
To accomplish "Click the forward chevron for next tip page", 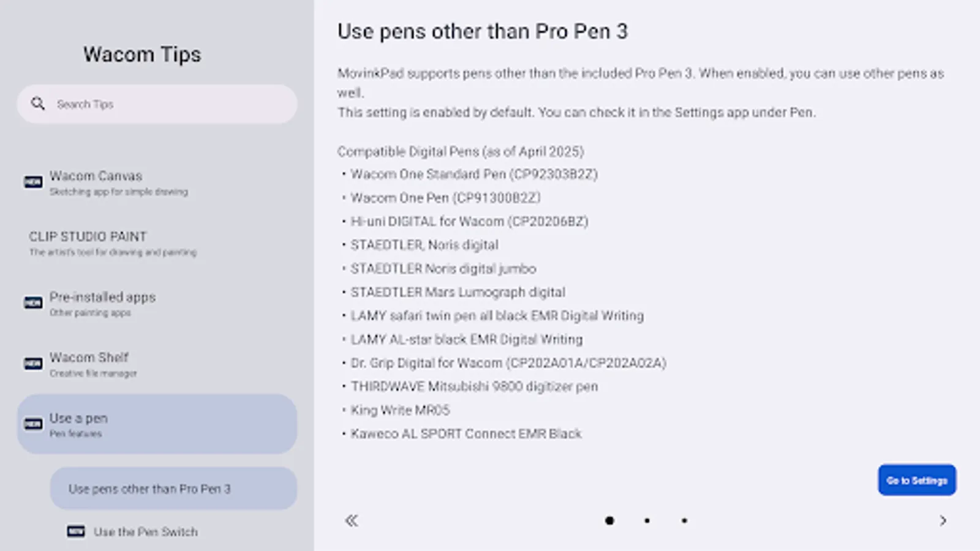I will (943, 520).
